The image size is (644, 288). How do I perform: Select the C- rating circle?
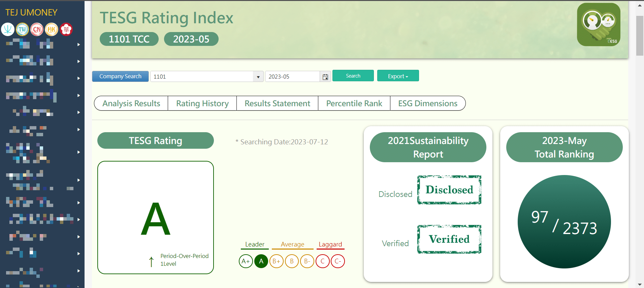click(x=338, y=261)
